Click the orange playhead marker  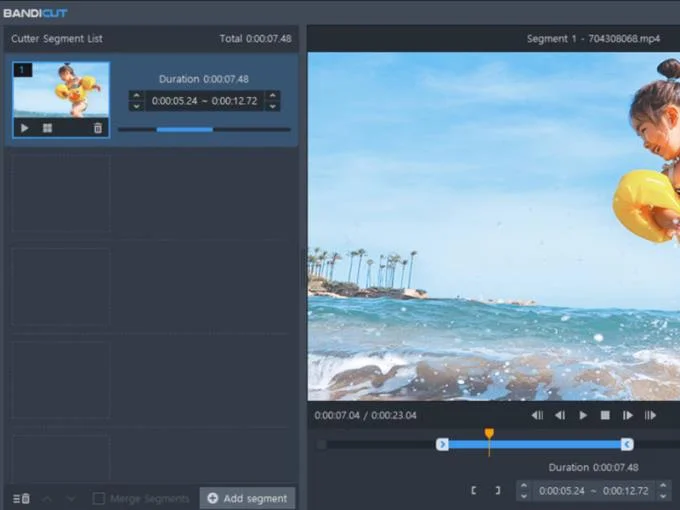coord(489,434)
